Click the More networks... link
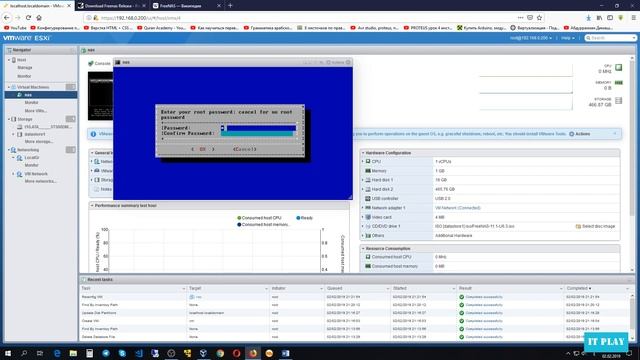 [x=40, y=181]
